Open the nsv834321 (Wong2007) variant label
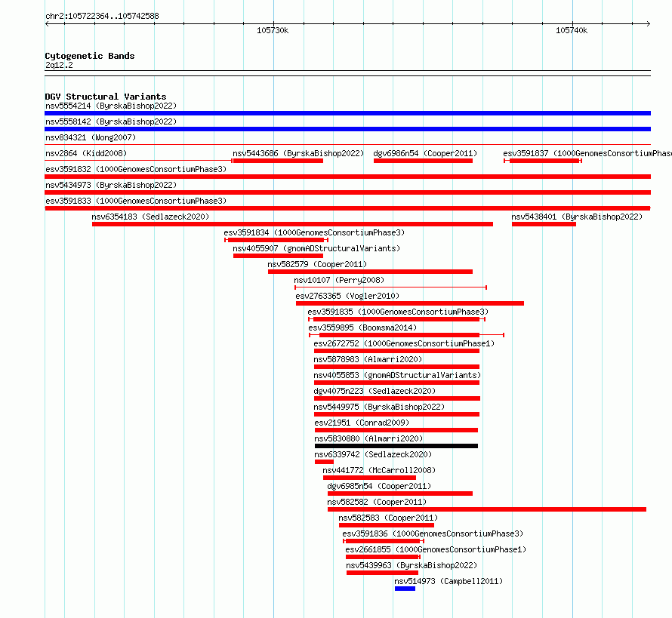This screenshot has width=672, height=618. [x=91, y=137]
